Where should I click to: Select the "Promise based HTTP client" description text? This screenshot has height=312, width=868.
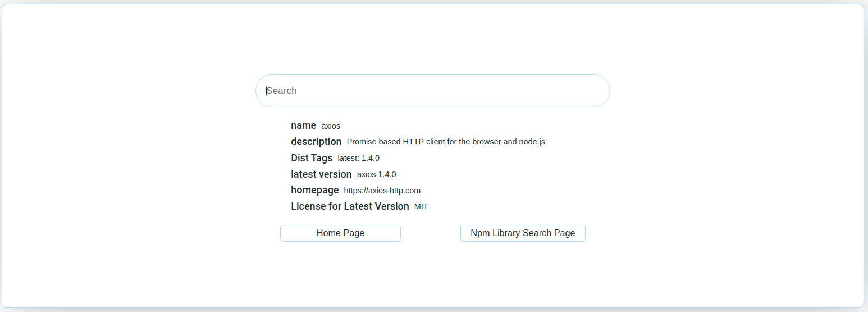click(446, 142)
